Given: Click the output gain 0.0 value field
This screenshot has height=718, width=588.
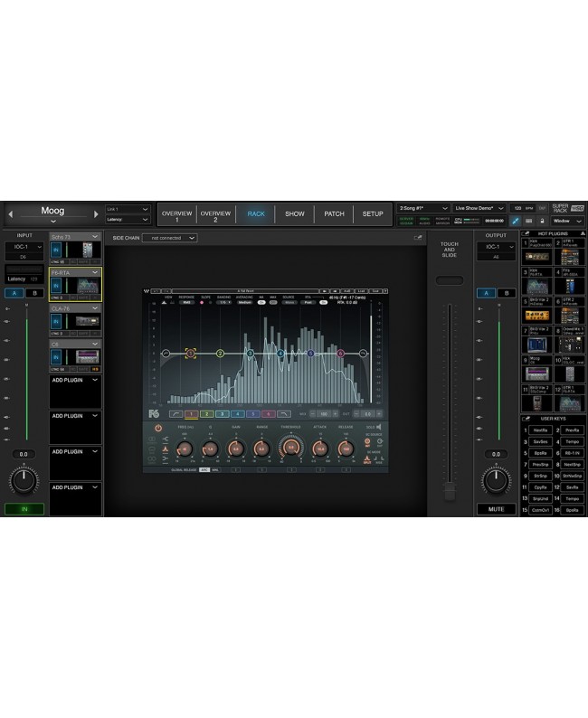Looking at the screenshot, I should 496,454.
